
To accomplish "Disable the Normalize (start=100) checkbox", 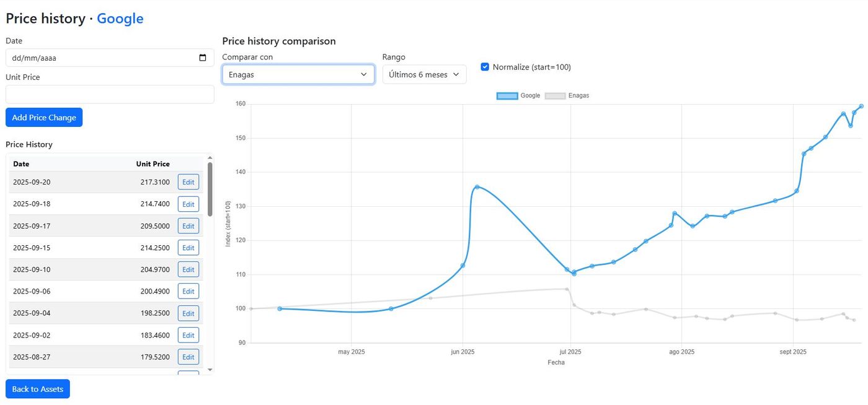I will (485, 67).
